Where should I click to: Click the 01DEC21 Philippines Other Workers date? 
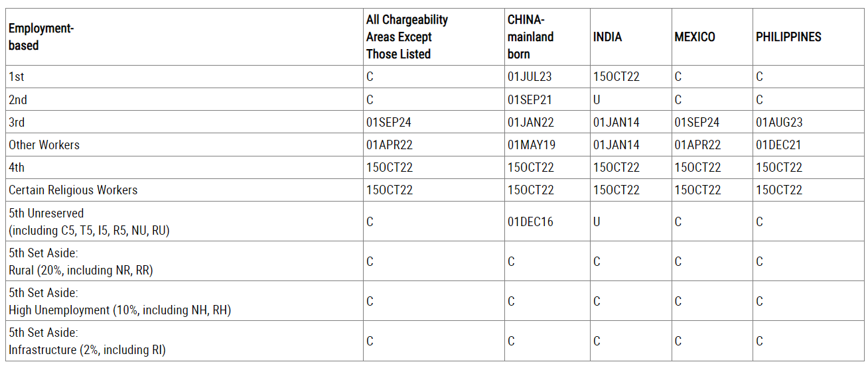[779, 145]
